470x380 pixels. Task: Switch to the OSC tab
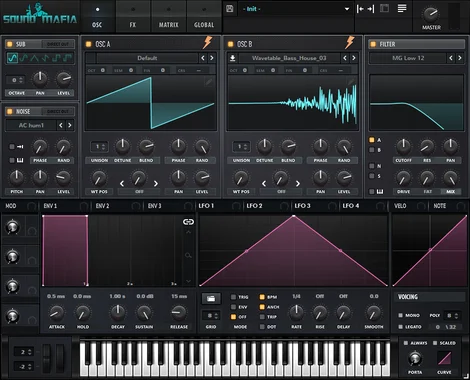point(97,17)
